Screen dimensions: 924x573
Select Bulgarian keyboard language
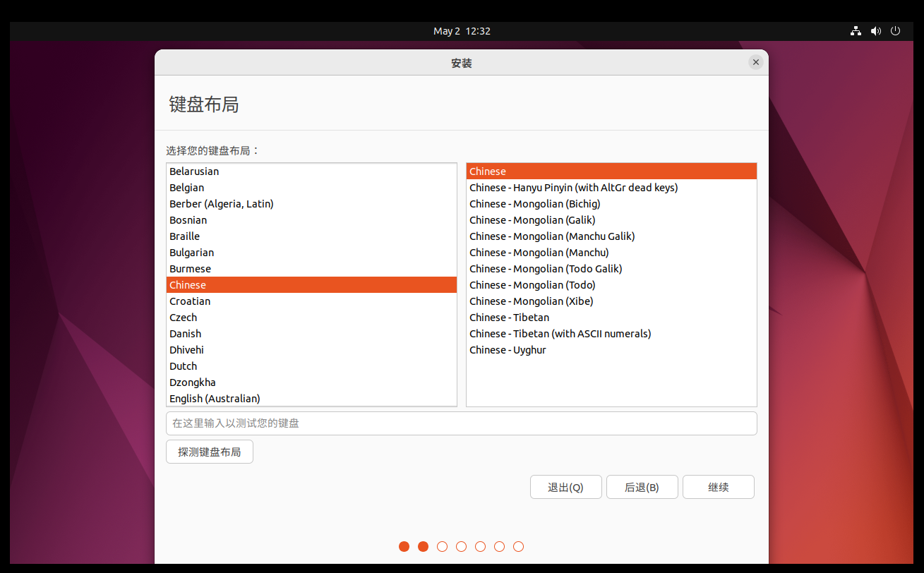point(311,253)
